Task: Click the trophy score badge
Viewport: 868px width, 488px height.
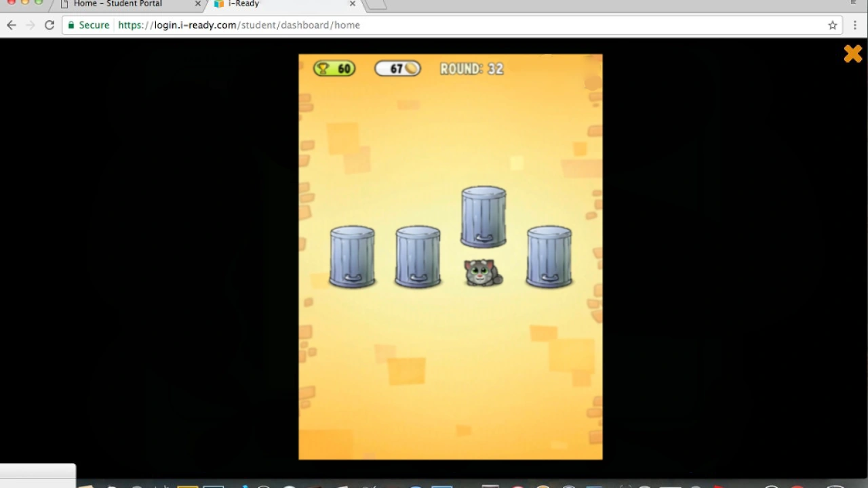Action: click(333, 68)
